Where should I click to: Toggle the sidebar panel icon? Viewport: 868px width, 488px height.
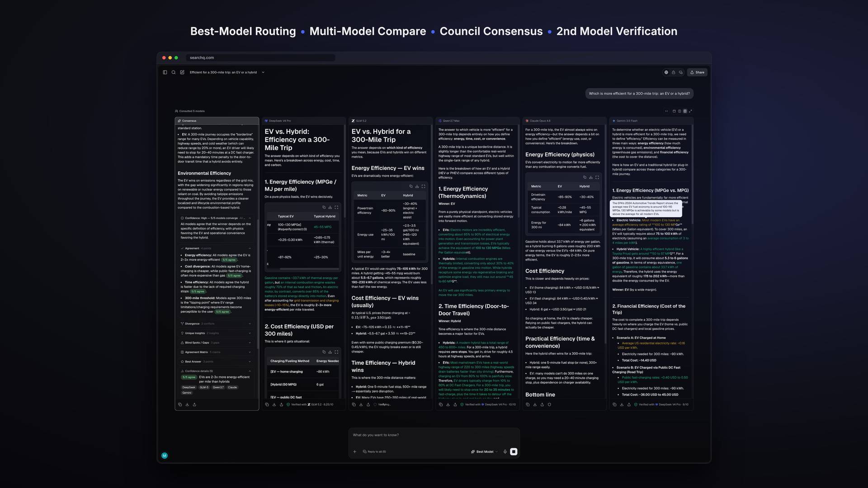[x=165, y=72]
